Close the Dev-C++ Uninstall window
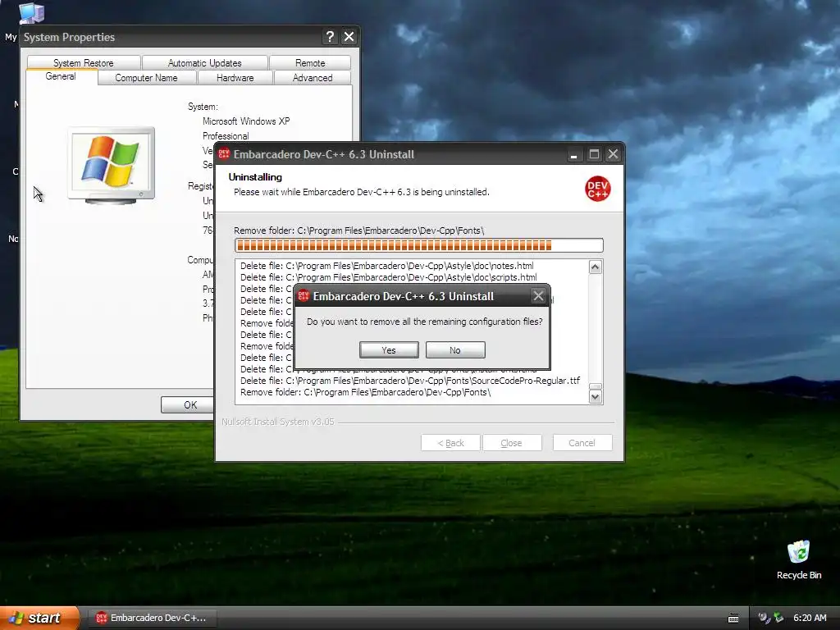 (614, 154)
